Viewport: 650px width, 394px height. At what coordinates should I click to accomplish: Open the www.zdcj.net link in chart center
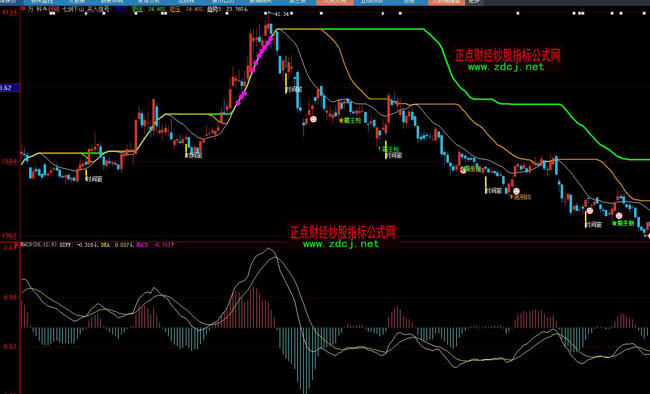pyautogui.click(x=341, y=244)
